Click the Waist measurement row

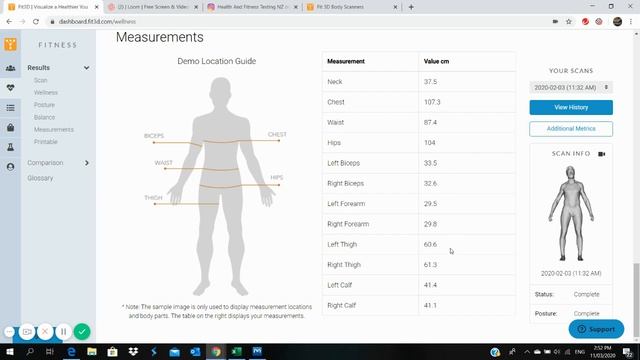click(419, 122)
